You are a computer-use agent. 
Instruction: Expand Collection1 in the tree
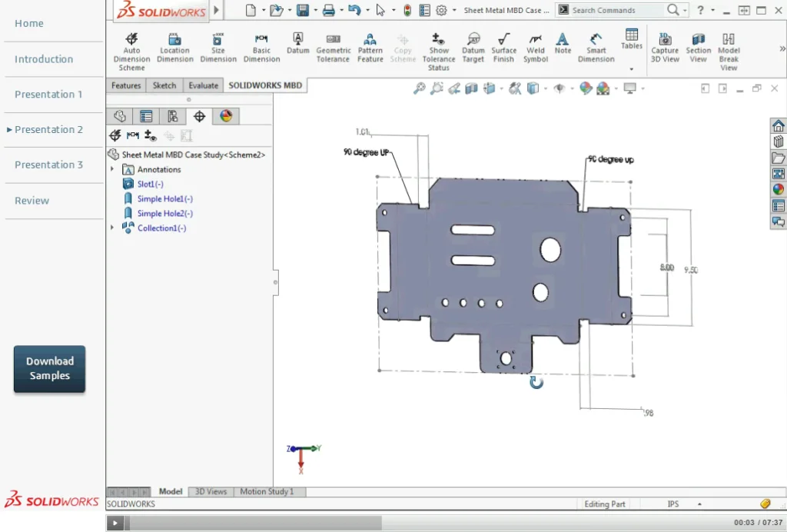(x=111, y=228)
